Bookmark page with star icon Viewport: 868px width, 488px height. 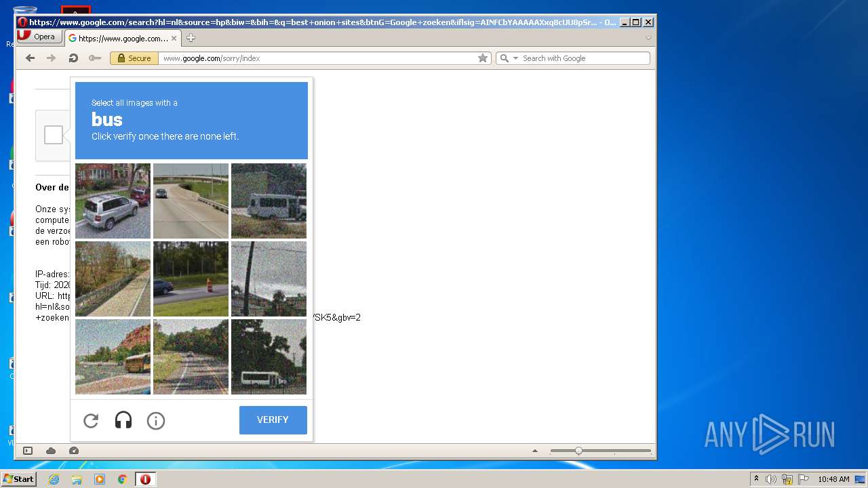[483, 58]
